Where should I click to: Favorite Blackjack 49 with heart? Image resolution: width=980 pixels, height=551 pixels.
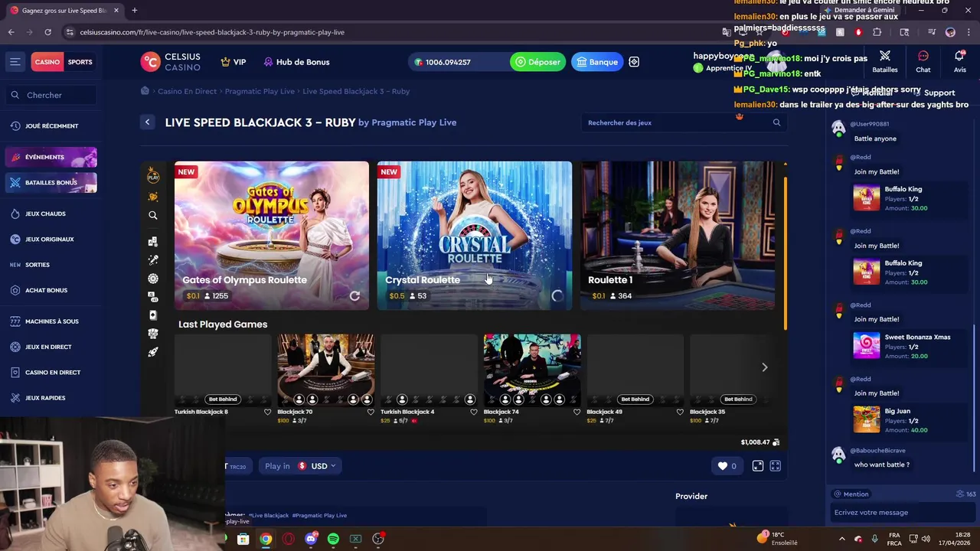(x=680, y=412)
